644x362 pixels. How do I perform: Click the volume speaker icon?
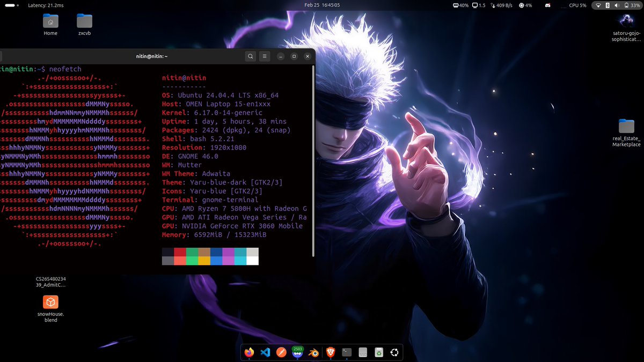point(617,5)
